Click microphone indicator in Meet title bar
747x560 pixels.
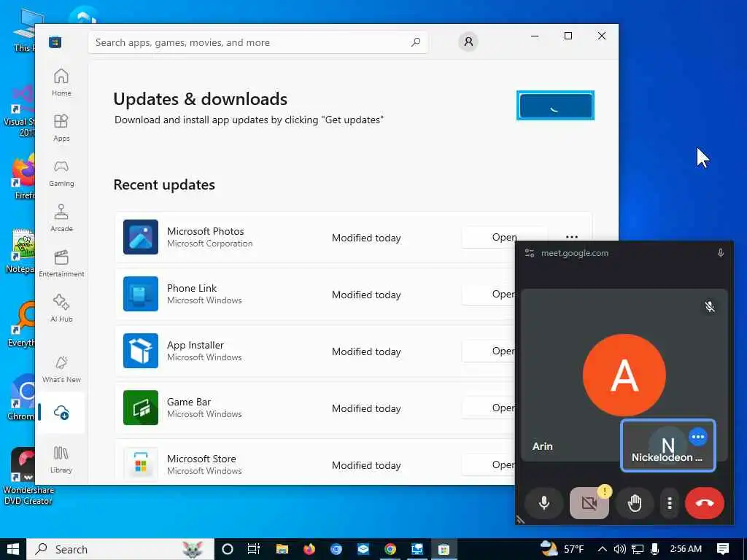(x=720, y=253)
